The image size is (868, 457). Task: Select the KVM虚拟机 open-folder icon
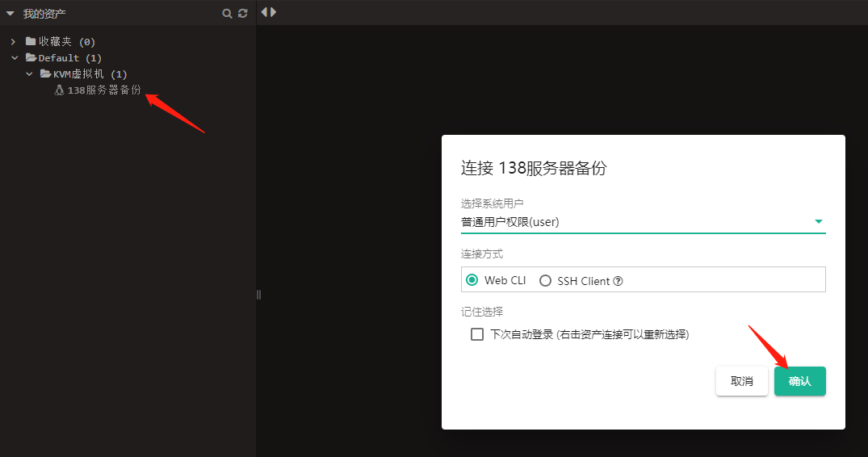(x=45, y=73)
